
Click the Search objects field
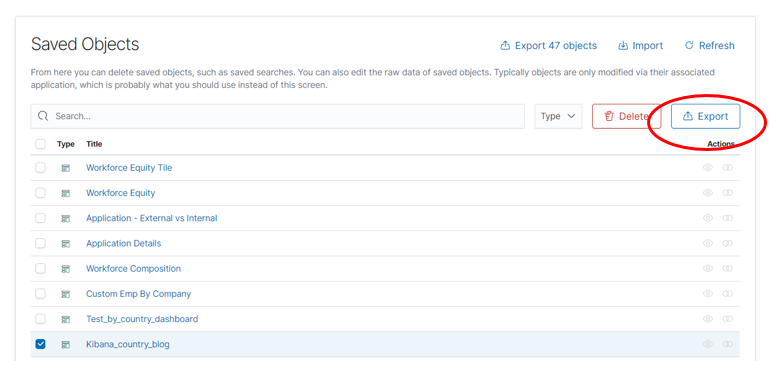[277, 116]
